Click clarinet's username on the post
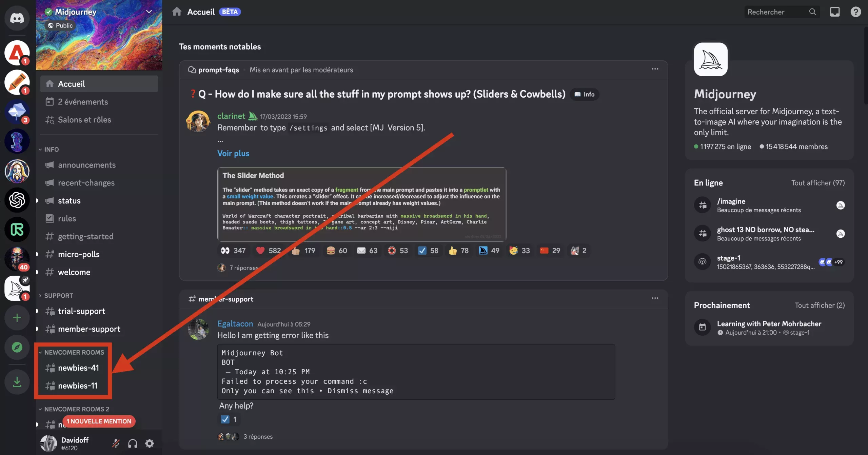 (231, 116)
